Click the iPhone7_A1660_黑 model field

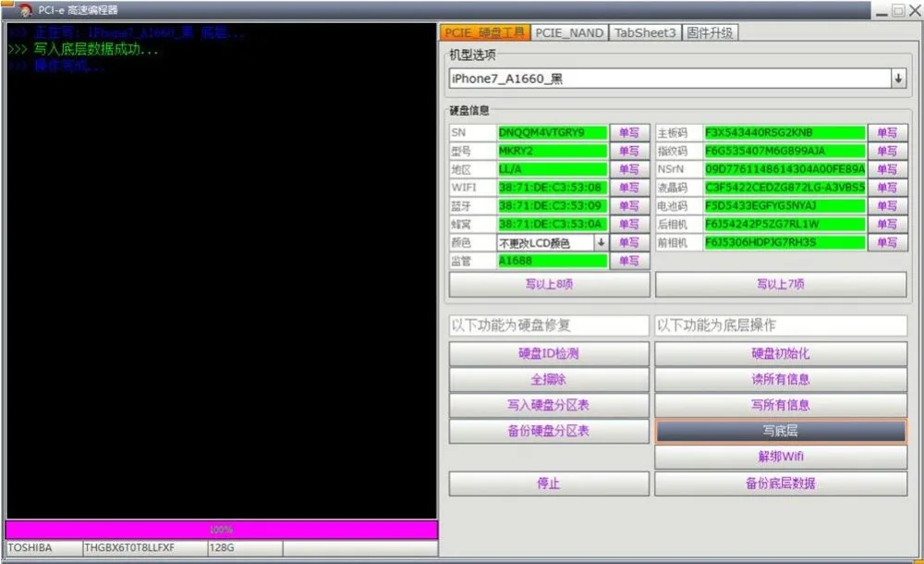tap(670, 79)
